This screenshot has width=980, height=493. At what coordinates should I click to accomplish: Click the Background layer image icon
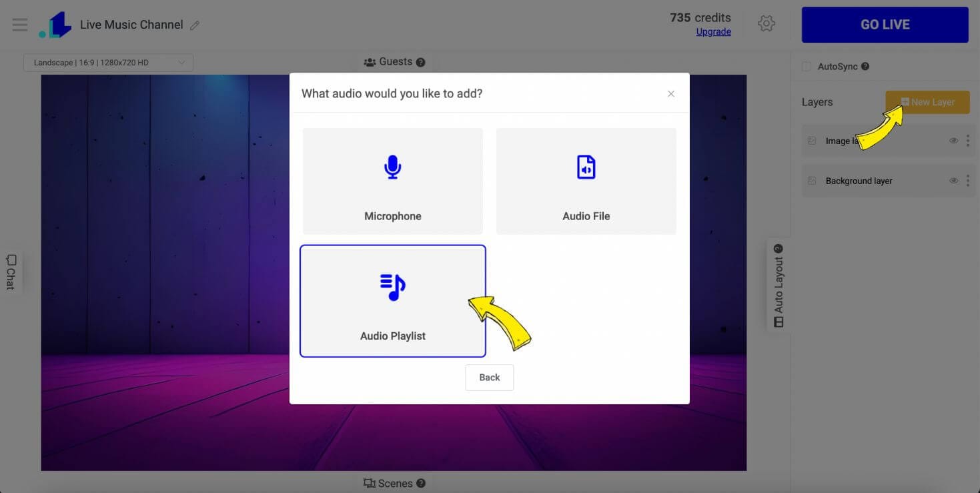point(812,181)
